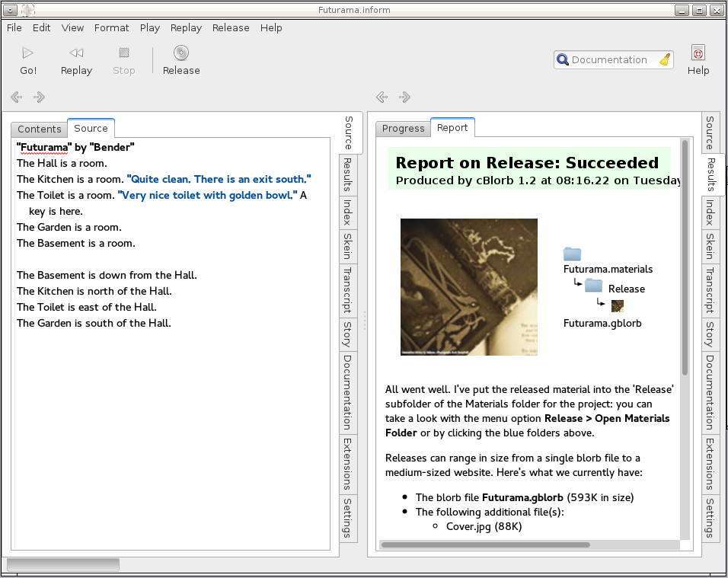Viewport: 728px width, 578px height.
Task: Open the Release folder icon
Action: click(x=594, y=286)
